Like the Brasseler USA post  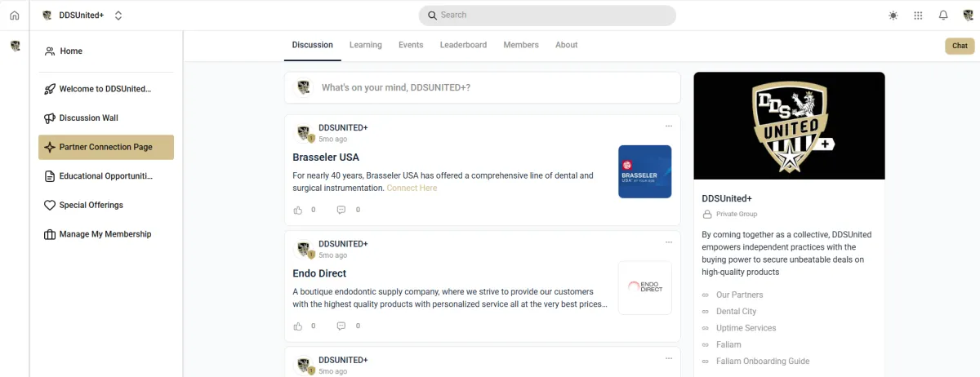[x=298, y=210]
